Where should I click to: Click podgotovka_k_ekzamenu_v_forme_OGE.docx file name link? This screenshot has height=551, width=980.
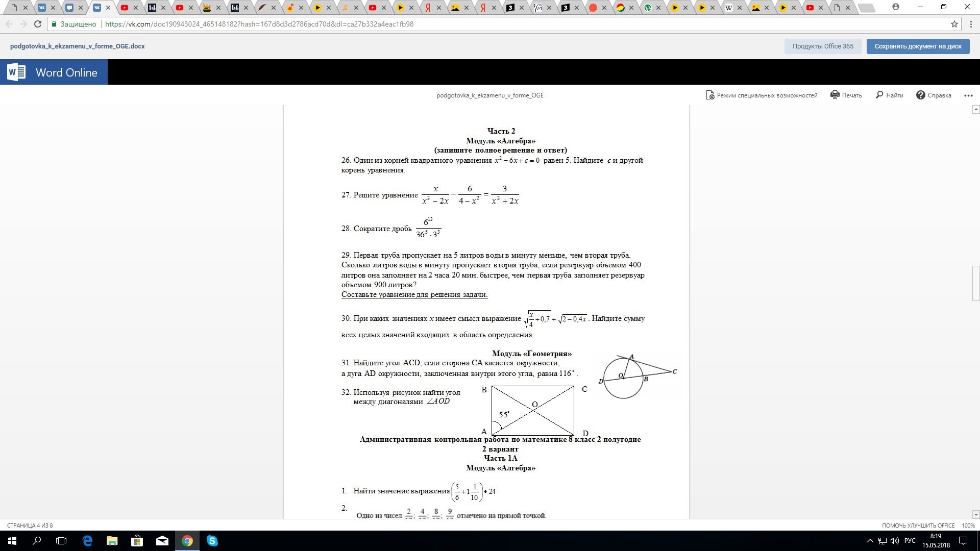pos(78,46)
